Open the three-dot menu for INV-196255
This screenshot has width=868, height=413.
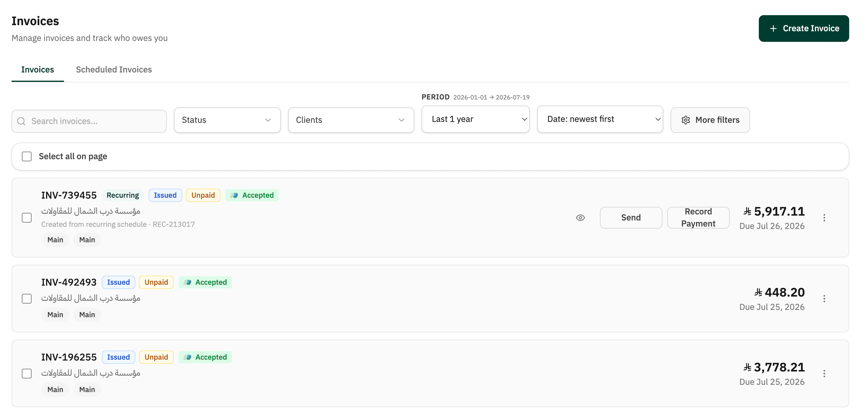click(x=824, y=374)
